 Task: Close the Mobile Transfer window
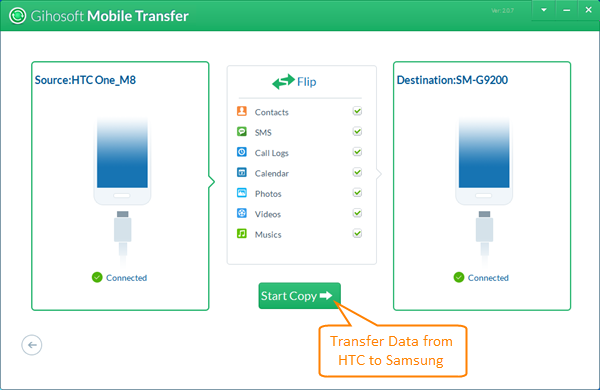click(589, 10)
